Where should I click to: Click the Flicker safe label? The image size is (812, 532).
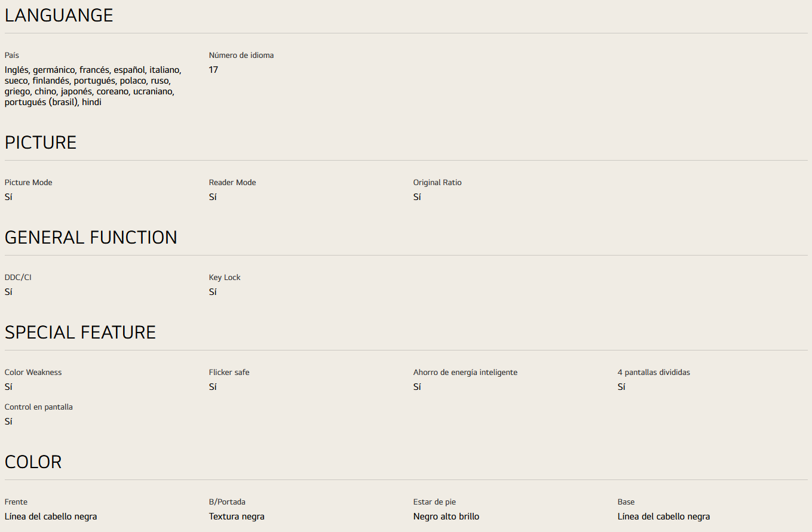pyautogui.click(x=229, y=373)
